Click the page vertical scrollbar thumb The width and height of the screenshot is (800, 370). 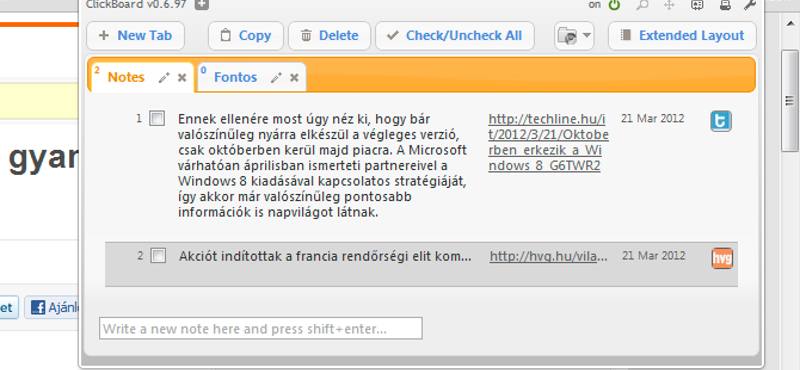(x=790, y=100)
